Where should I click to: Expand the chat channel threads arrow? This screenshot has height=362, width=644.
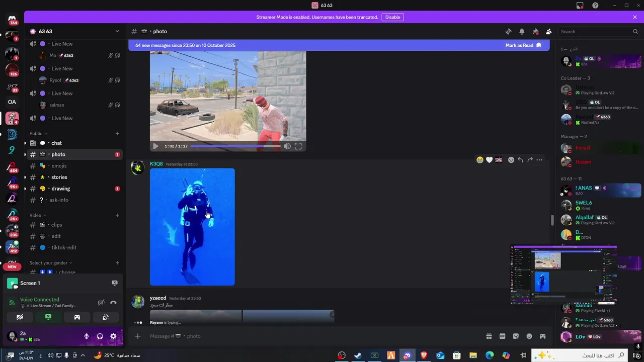pyautogui.click(x=25, y=143)
